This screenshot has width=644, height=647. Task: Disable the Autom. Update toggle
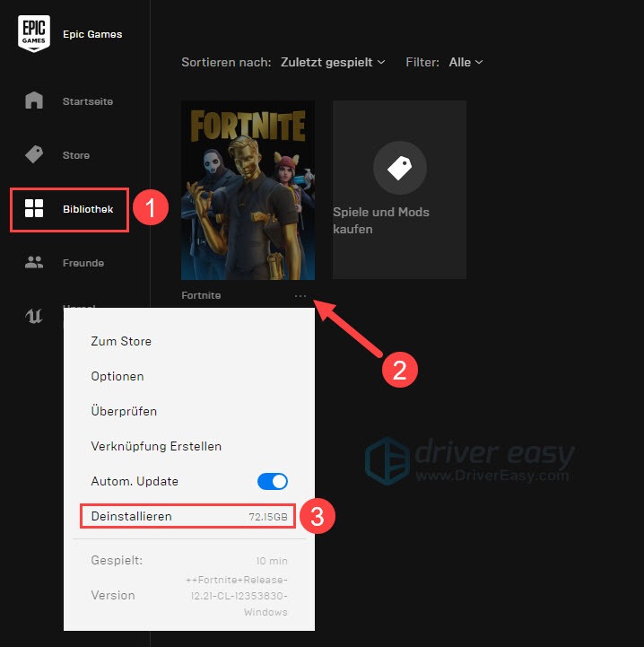[273, 482]
